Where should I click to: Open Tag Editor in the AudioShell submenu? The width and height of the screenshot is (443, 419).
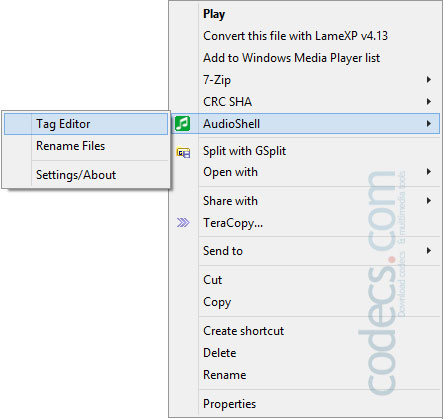coord(86,124)
